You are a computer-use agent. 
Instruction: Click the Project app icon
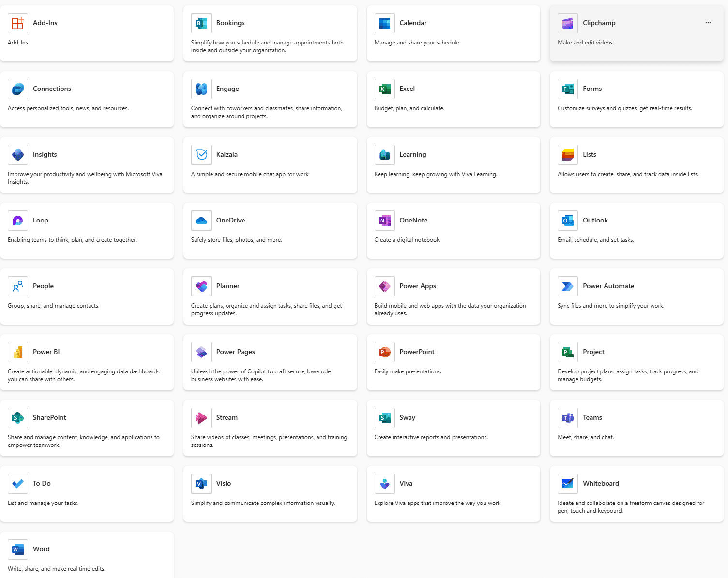point(568,352)
